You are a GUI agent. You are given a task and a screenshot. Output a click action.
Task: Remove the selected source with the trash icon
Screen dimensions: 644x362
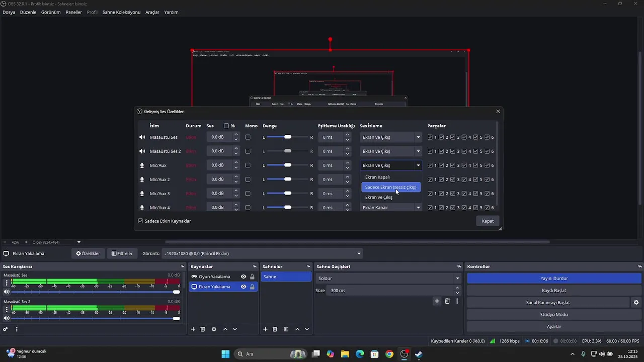pos(203,329)
